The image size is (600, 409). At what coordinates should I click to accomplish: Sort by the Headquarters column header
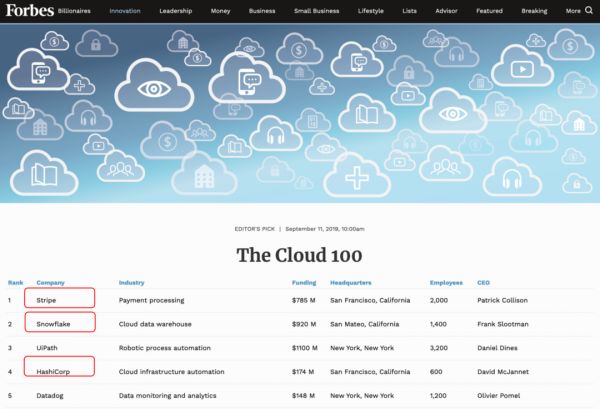tap(351, 283)
